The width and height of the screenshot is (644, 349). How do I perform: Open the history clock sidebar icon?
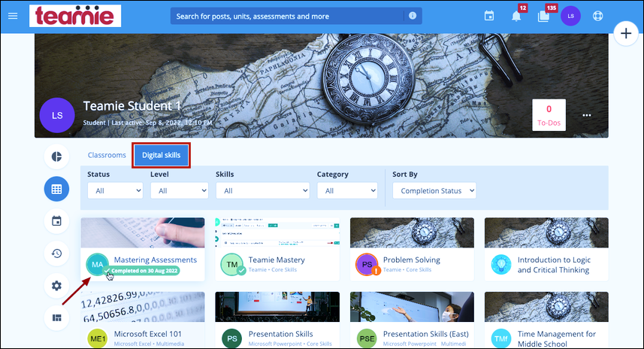(56, 253)
